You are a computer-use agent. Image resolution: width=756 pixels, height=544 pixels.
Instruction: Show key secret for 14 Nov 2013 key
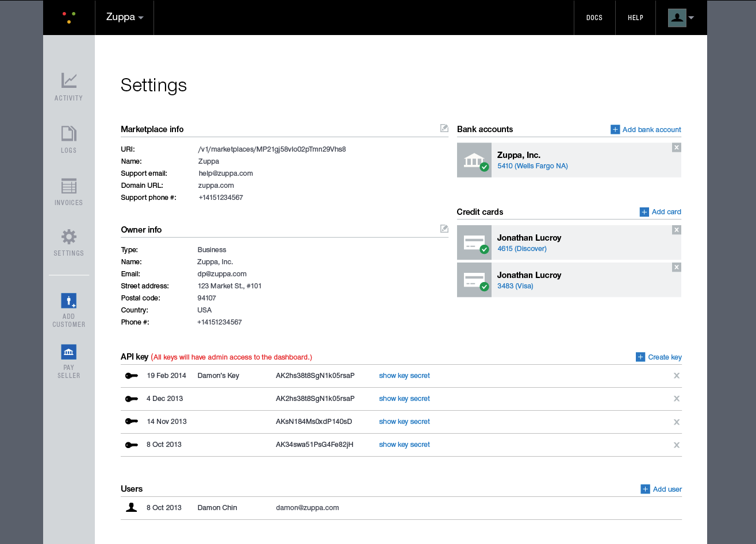click(x=405, y=422)
